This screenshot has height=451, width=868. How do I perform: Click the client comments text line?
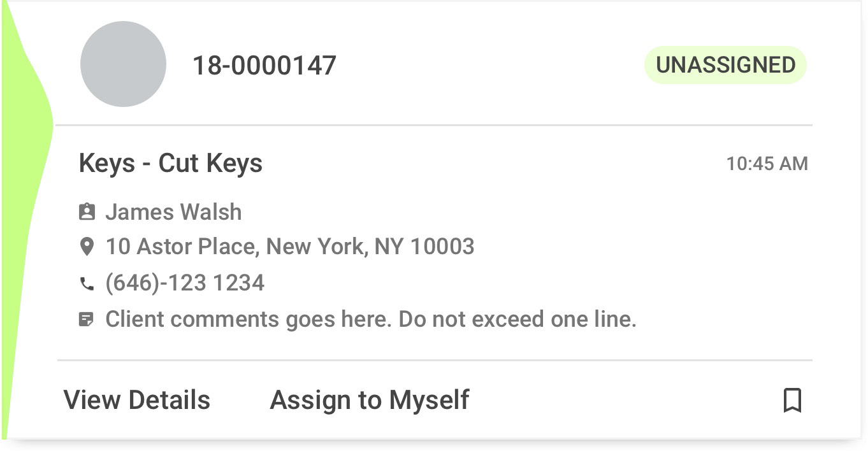(x=371, y=319)
